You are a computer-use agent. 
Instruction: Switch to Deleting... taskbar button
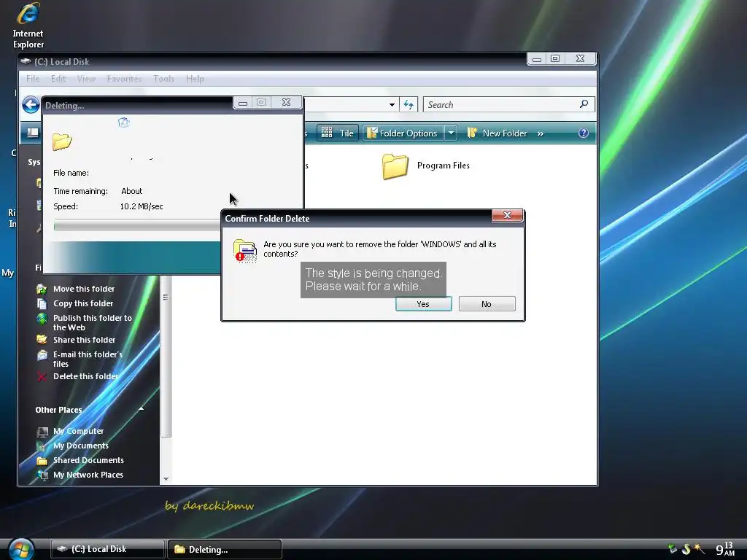(225, 549)
